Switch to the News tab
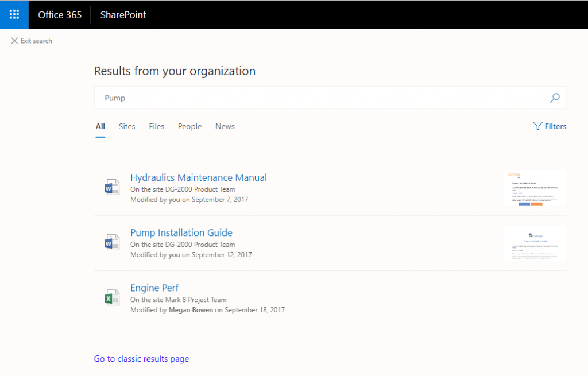Viewport: 588px width, 376px height. 225,127
